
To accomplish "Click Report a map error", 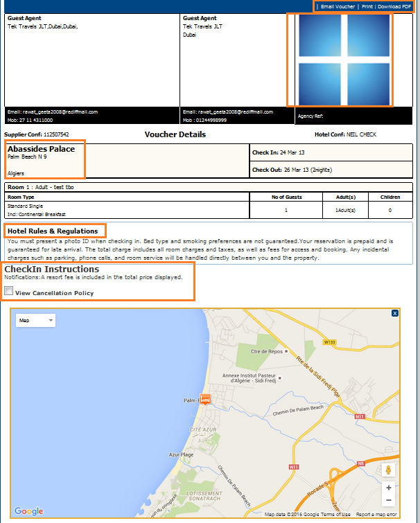I will click(376, 515).
